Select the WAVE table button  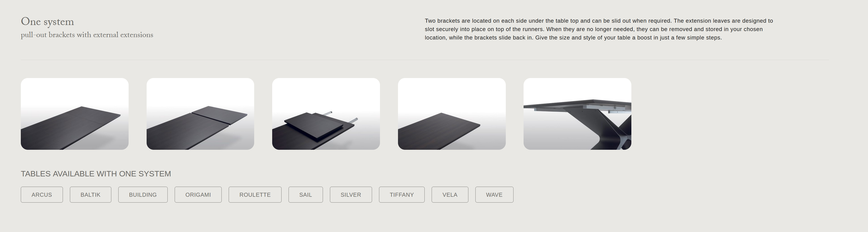pos(494,195)
